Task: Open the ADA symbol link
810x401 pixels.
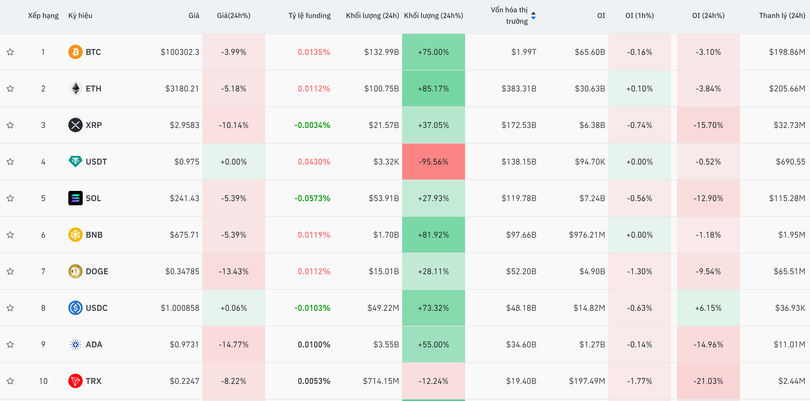Action: (x=94, y=345)
